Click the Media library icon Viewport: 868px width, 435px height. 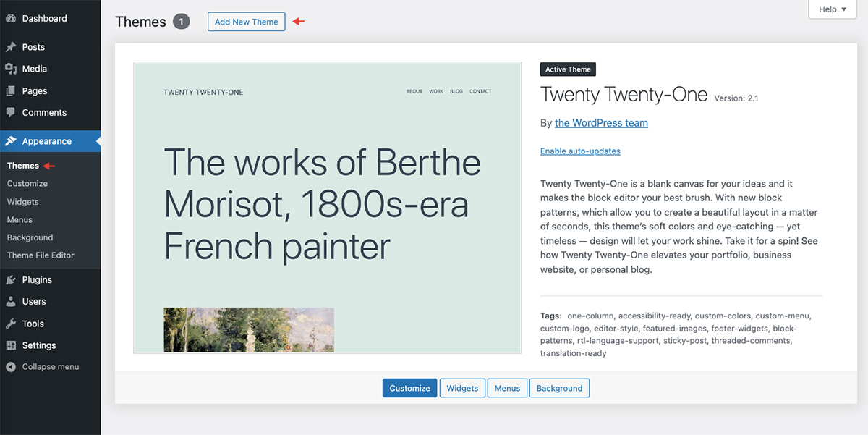pyautogui.click(x=11, y=69)
